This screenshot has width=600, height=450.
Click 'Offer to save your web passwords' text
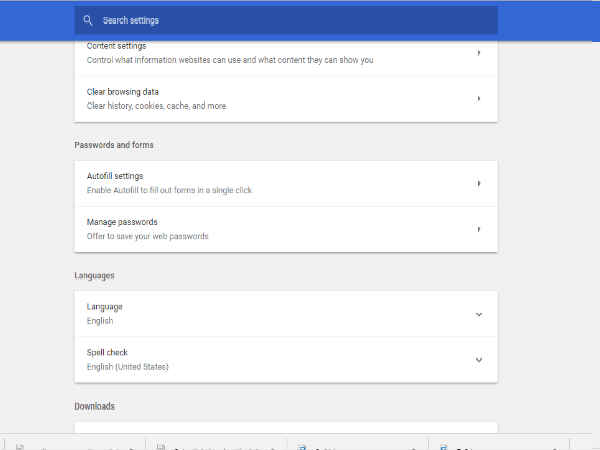point(147,236)
